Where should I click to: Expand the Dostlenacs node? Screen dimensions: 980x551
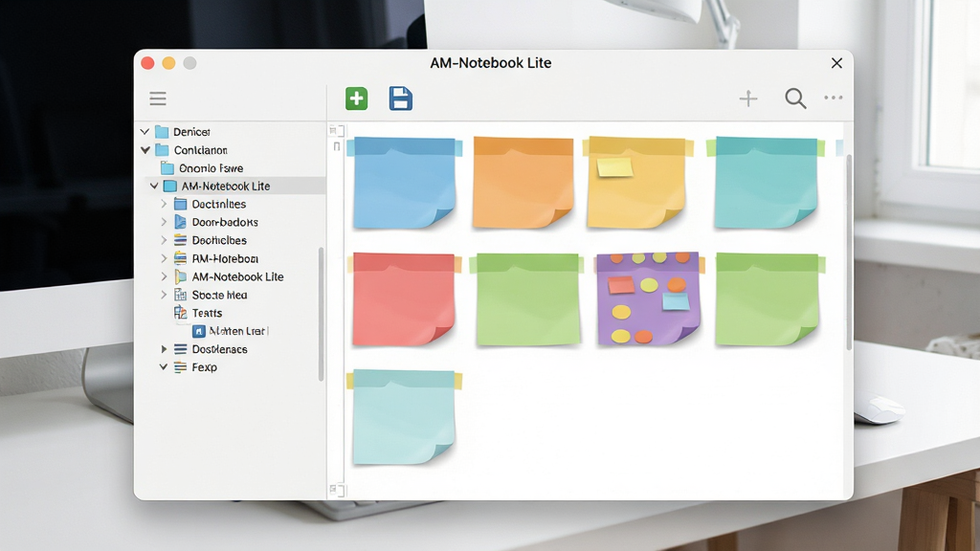164,349
